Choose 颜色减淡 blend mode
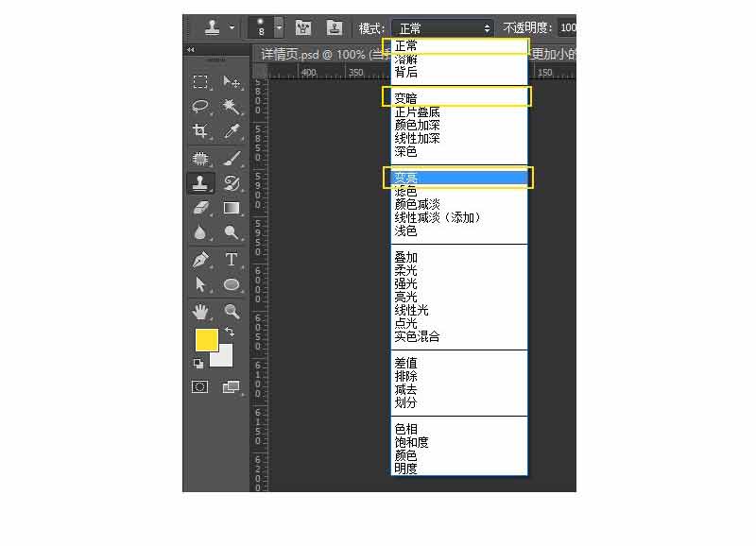 pyautogui.click(x=459, y=204)
